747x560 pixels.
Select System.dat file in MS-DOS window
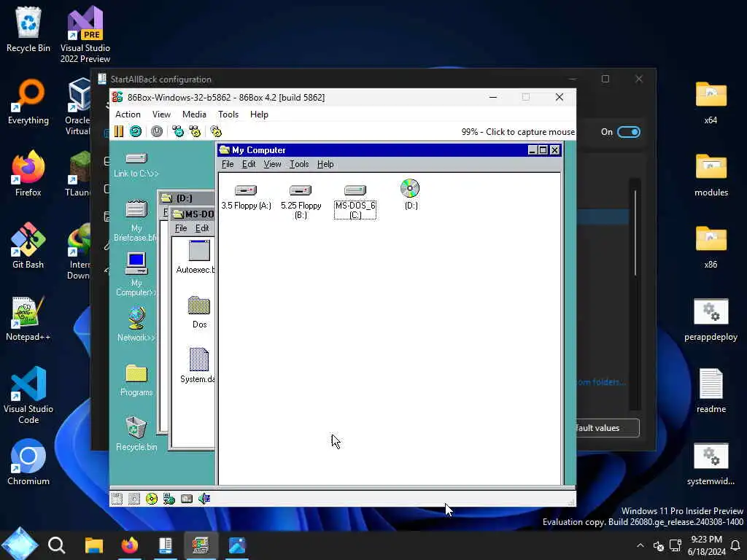pyautogui.click(x=198, y=366)
